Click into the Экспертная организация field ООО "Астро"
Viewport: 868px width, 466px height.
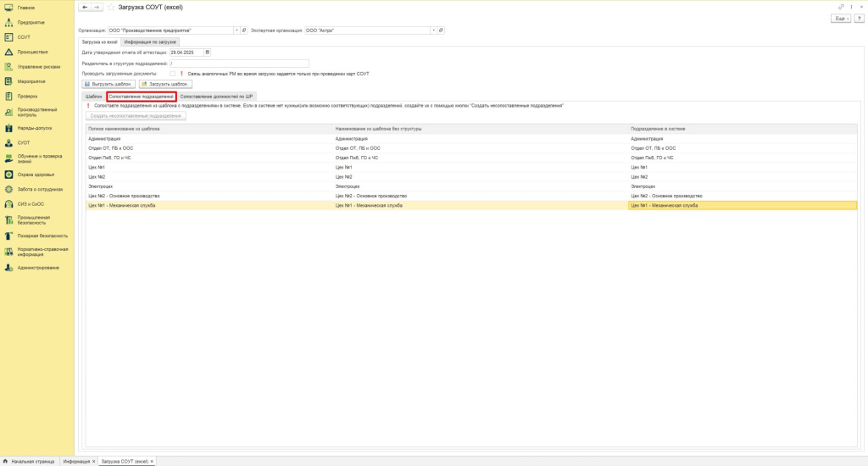tap(367, 31)
